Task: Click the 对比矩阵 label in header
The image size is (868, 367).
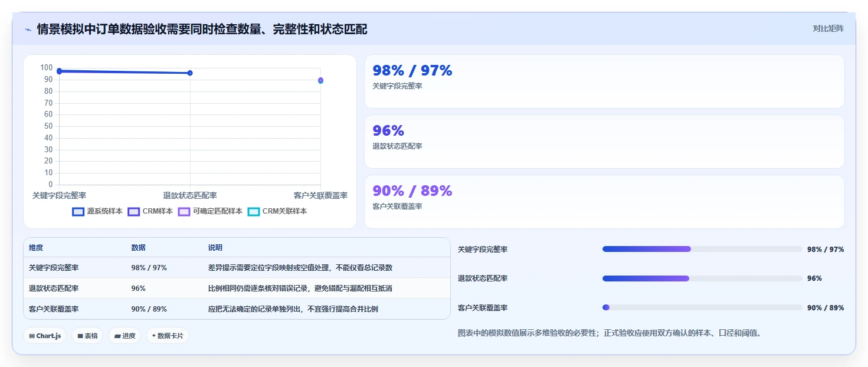Action: (828, 28)
